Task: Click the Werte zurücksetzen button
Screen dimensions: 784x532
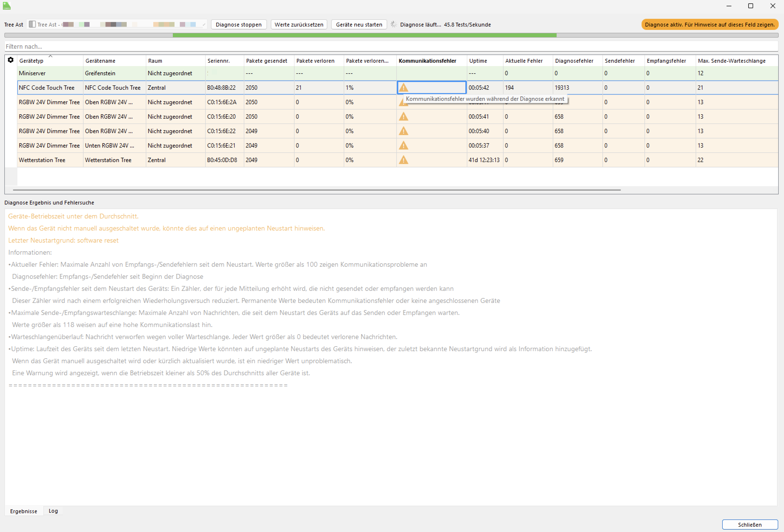Action: click(x=299, y=24)
